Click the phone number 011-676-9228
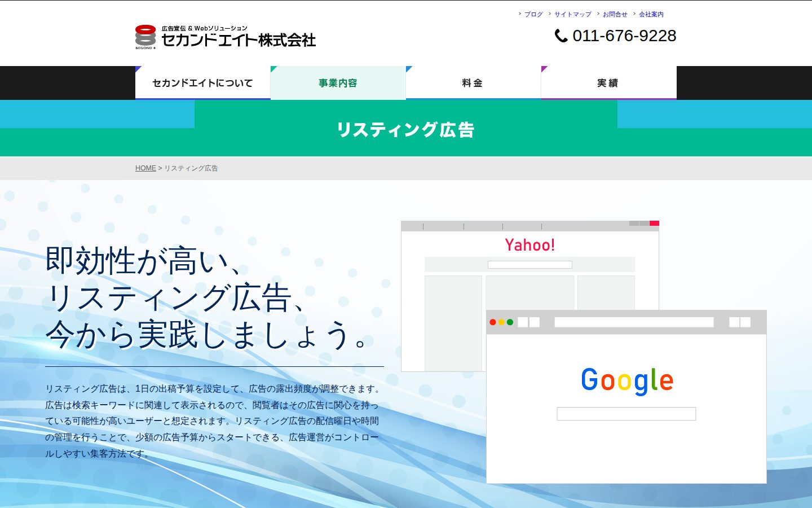Screen dimensions: 812x508 point(624,36)
